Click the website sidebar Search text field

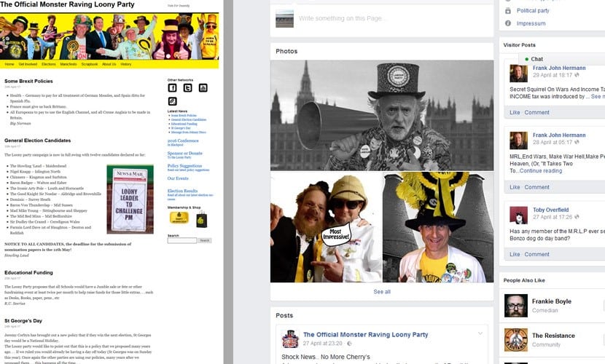[x=182, y=240]
